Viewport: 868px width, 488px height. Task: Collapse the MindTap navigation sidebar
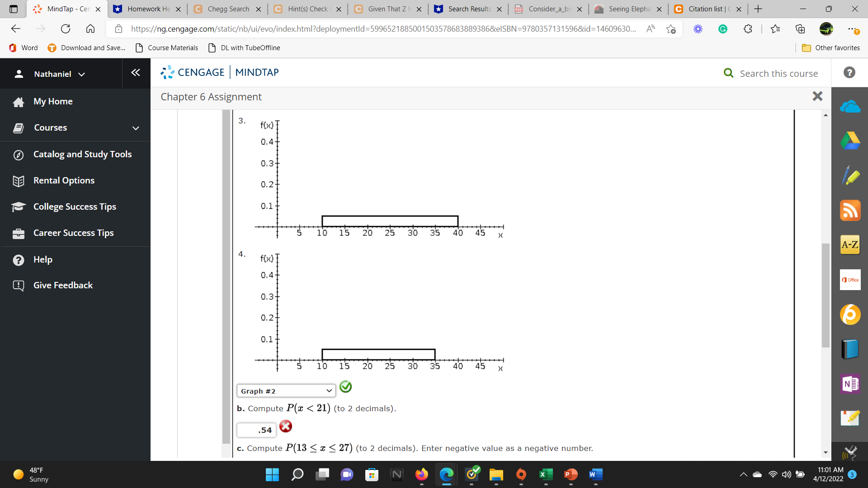tap(135, 72)
